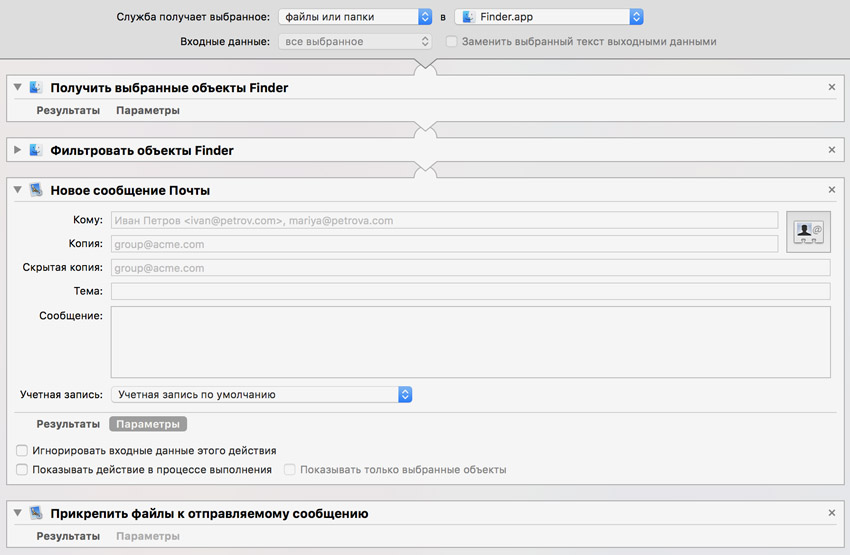Remove the Новое сообщение Почты action
The width and height of the screenshot is (850, 555).
(832, 190)
